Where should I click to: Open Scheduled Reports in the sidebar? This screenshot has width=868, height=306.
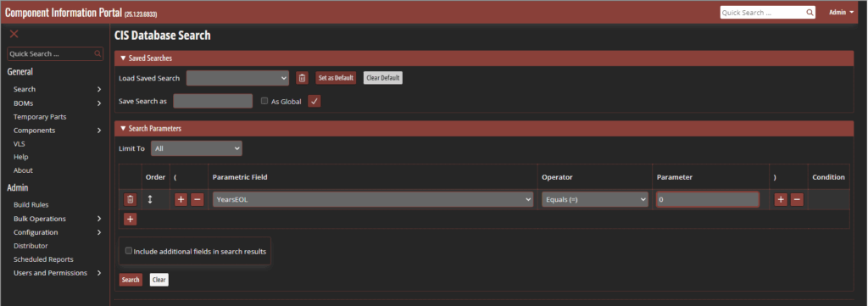point(43,259)
